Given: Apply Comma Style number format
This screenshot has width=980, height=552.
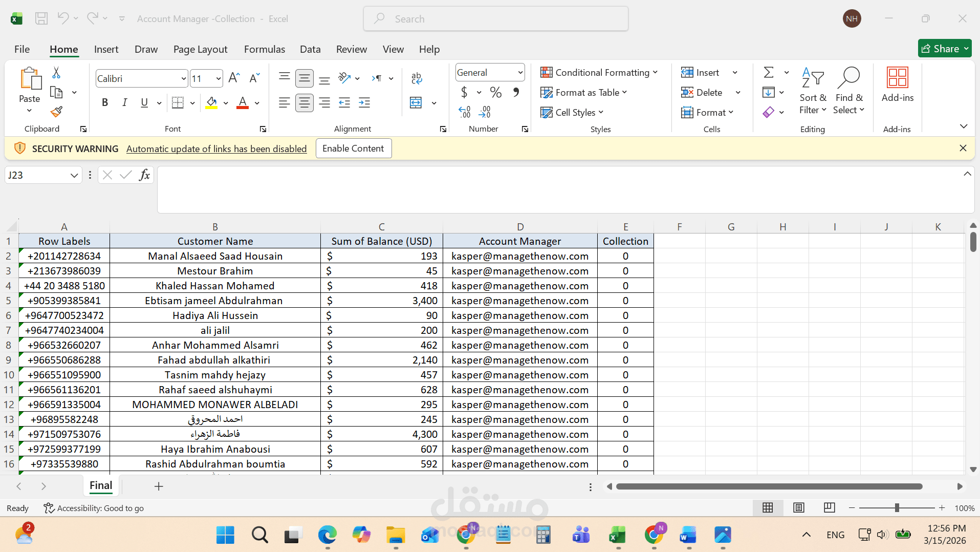Looking at the screenshot, I should click(x=516, y=92).
